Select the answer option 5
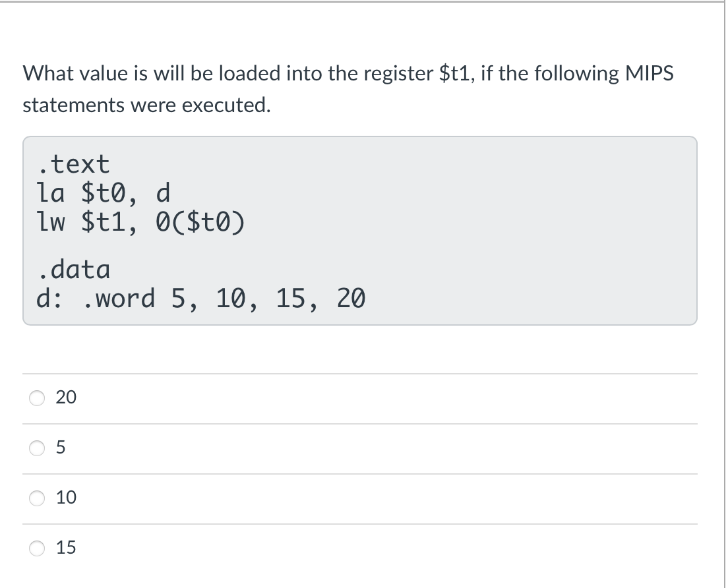The height and width of the screenshot is (588, 728). click(x=64, y=448)
